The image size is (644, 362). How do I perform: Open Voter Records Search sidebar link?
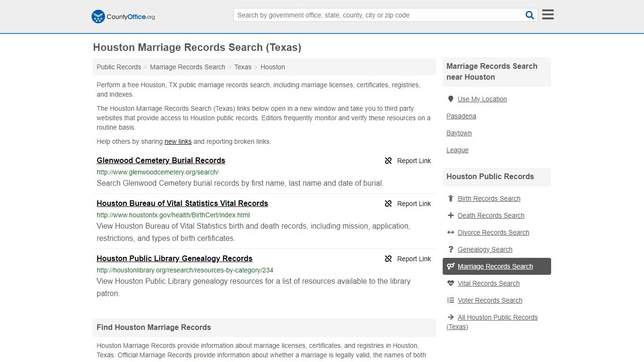490,300
